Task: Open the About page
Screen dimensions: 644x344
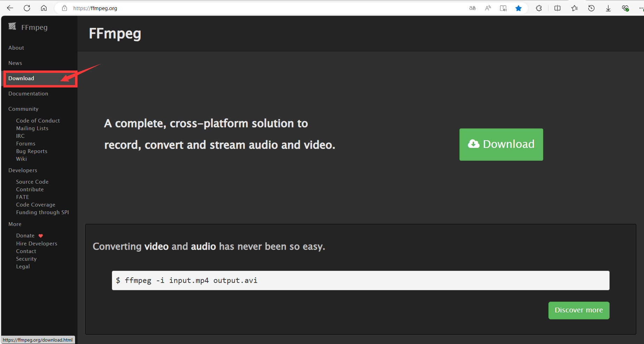Action: pyautogui.click(x=16, y=48)
